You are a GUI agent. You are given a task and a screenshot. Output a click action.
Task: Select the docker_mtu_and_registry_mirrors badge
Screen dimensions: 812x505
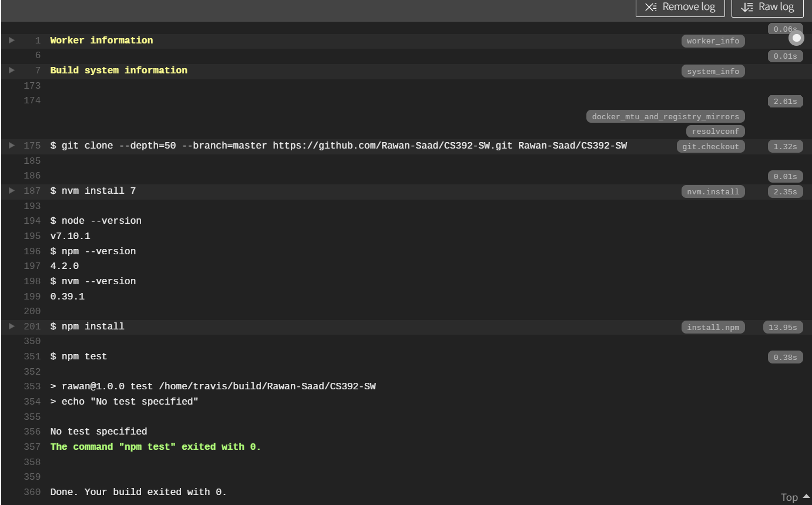pos(665,116)
